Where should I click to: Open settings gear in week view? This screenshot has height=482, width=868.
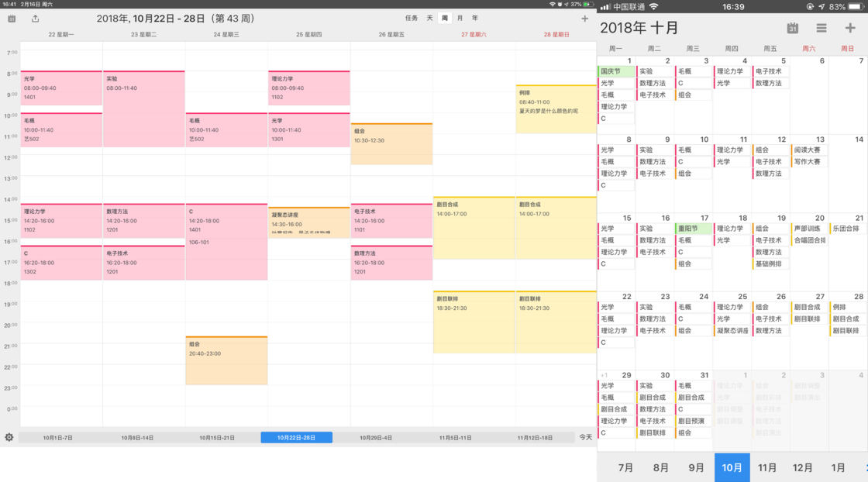point(9,437)
